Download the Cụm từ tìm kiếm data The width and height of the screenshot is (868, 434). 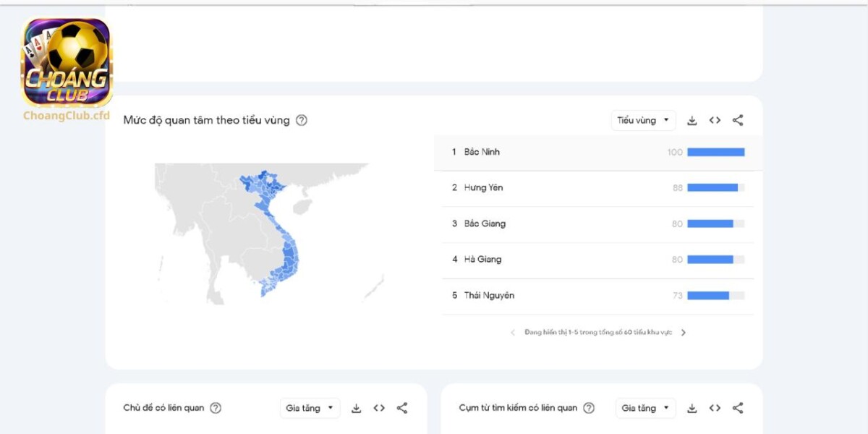pyautogui.click(x=692, y=407)
